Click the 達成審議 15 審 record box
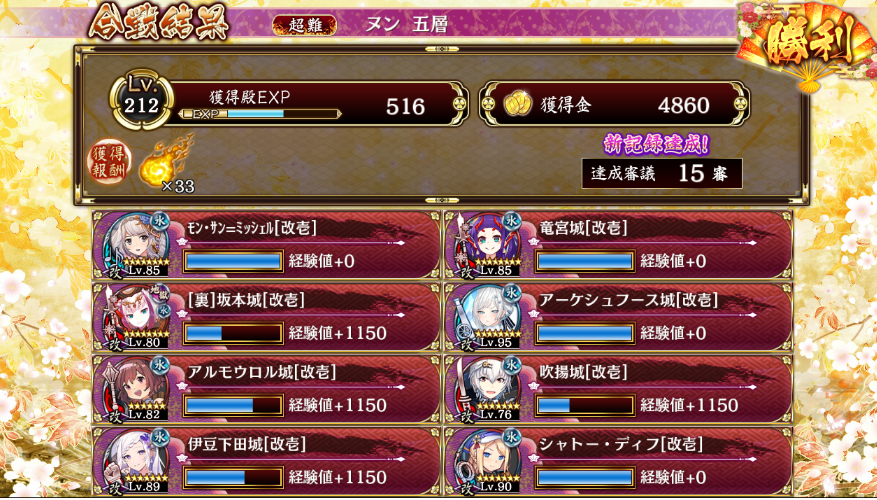The width and height of the screenshot is (877, 500). (x=662, y=173)
